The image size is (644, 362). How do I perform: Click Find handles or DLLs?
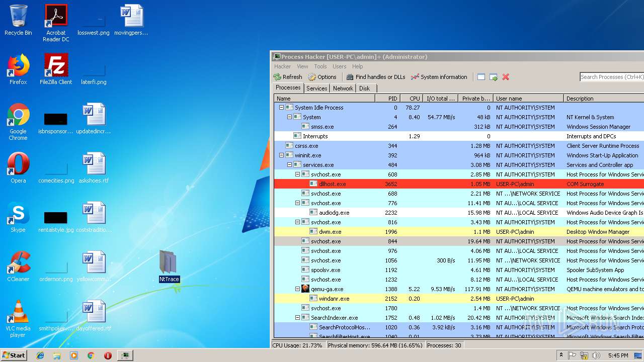tap(376, 77)
